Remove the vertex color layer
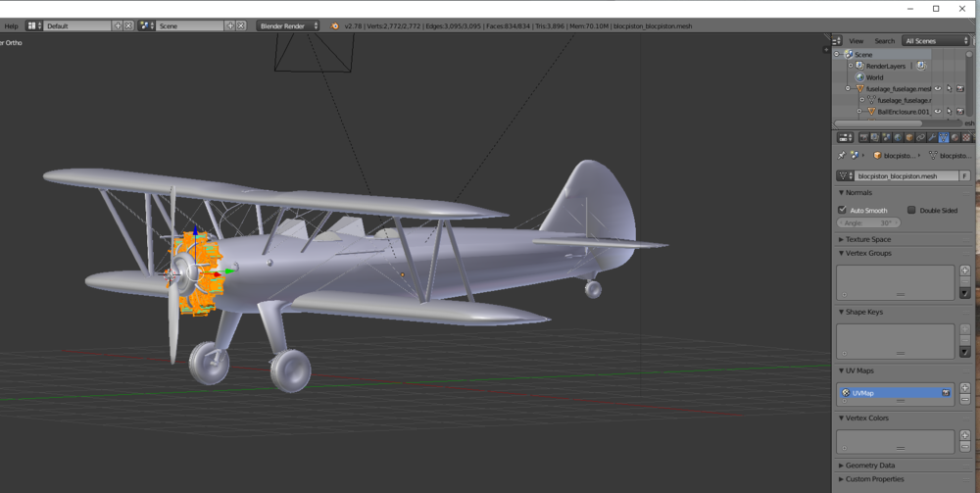 coord(965,447)
